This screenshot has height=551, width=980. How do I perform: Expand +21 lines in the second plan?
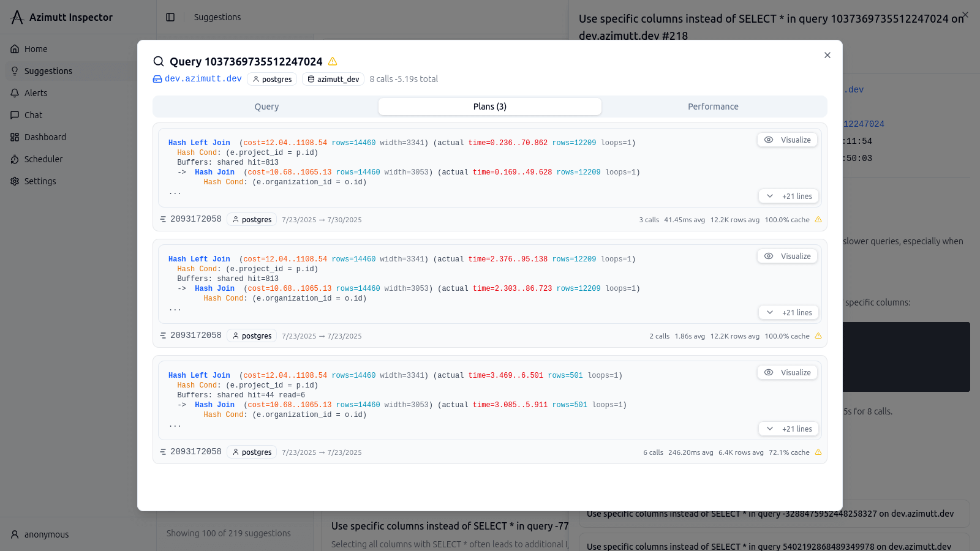[789, 313]
